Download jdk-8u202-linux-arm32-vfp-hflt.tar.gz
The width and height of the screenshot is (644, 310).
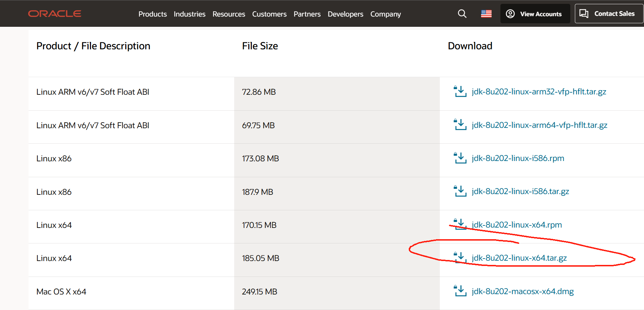[539, 92]
